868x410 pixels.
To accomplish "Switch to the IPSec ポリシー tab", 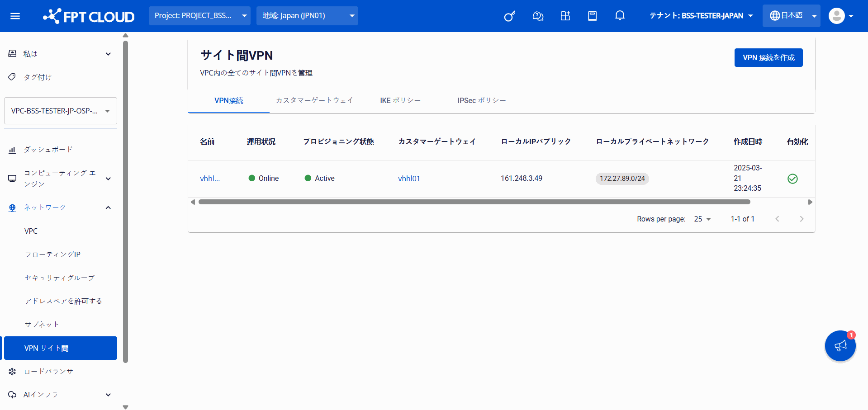I will click(x=482, y=100).
